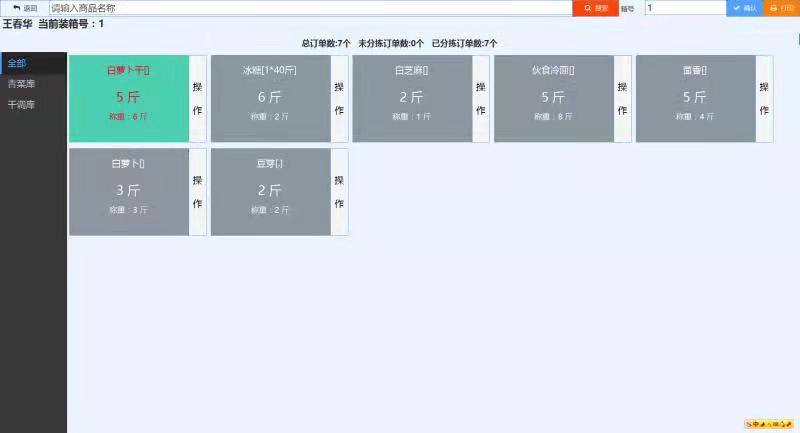This screenshot has height=433, width=800.
Task: Select the 冰糖[1*40斤] product card
Action: (x=270, y=98)
